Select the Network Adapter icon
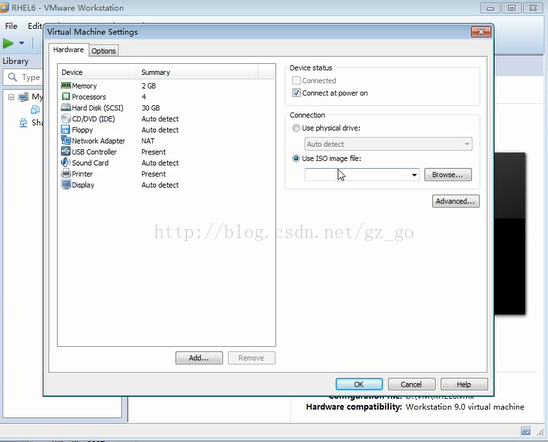The width and height of the screenshot is (548, 442). pyautogui.click(x=66, y=140)
